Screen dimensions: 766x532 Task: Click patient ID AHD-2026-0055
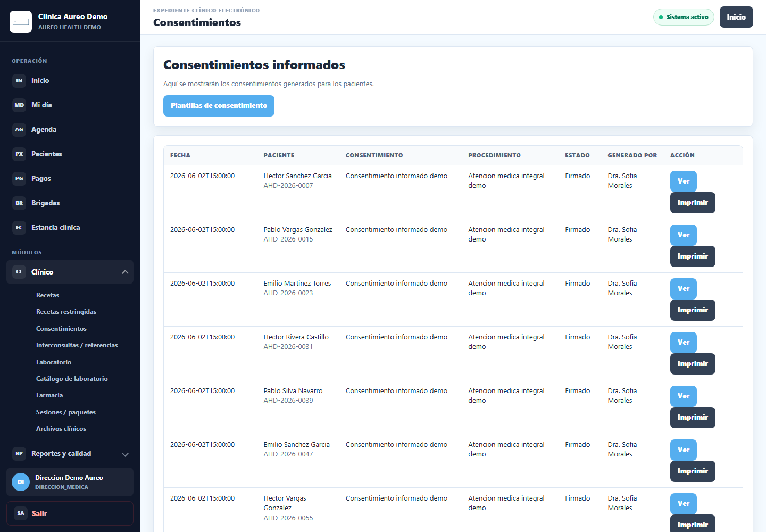288,518
